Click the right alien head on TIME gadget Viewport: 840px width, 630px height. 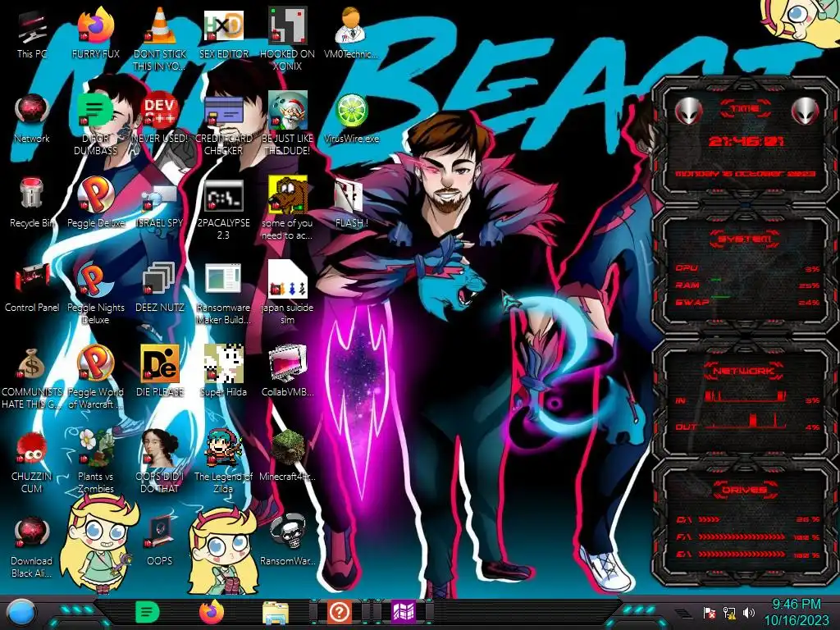(x=805, y=112)
